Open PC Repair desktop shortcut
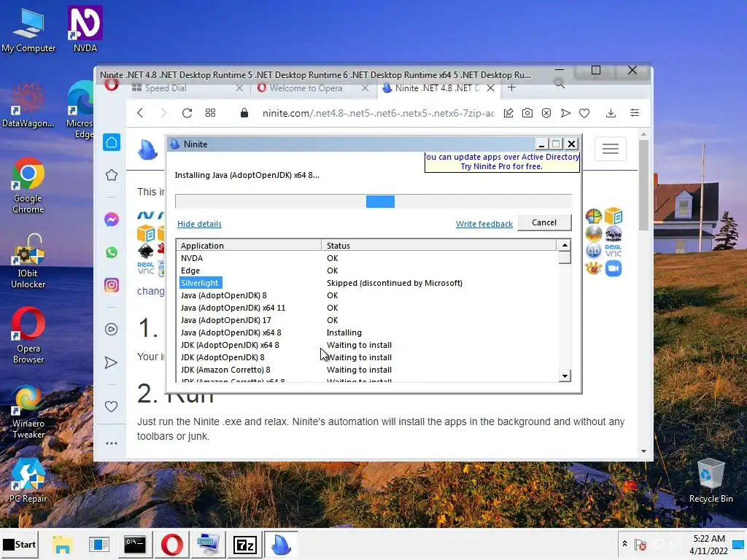Image resolution: width=747 pixels, height=560 pixels. (28, 481)
